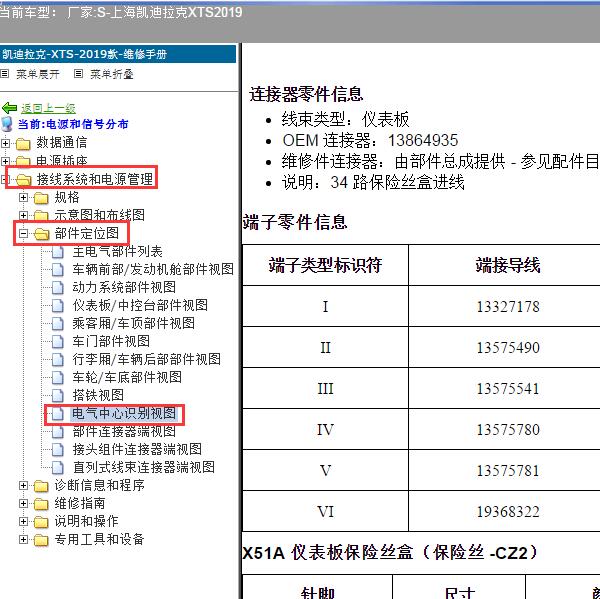Click terminal part number 13327178
This screenshot has width=600, height=599.
pyautogui.click(x=508, y=307)
